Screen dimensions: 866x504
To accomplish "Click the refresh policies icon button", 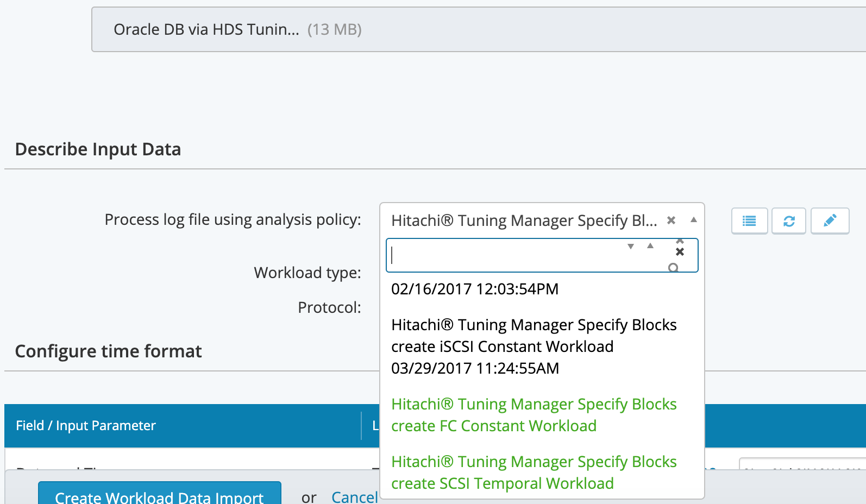I will tap(789, 221).
